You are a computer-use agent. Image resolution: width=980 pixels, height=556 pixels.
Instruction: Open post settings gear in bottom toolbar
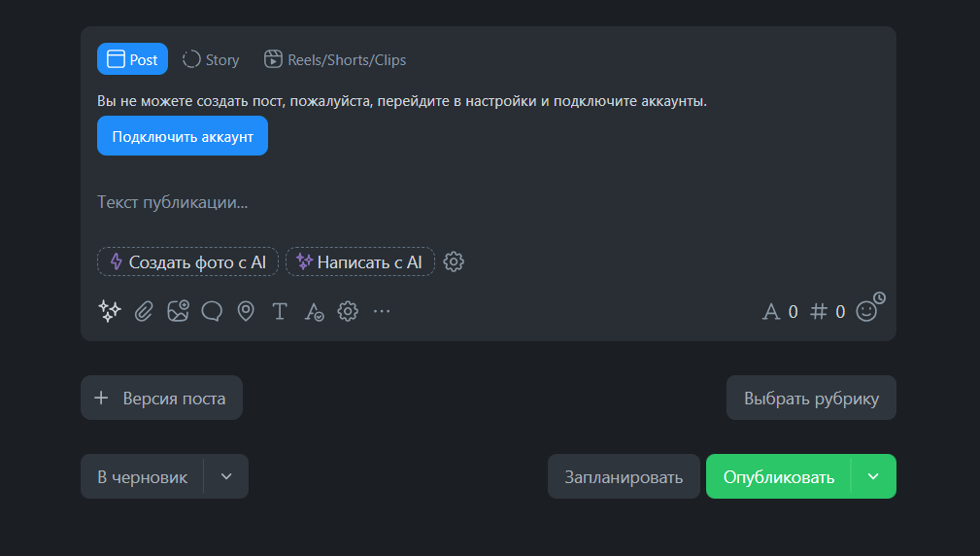pos(348,311)
